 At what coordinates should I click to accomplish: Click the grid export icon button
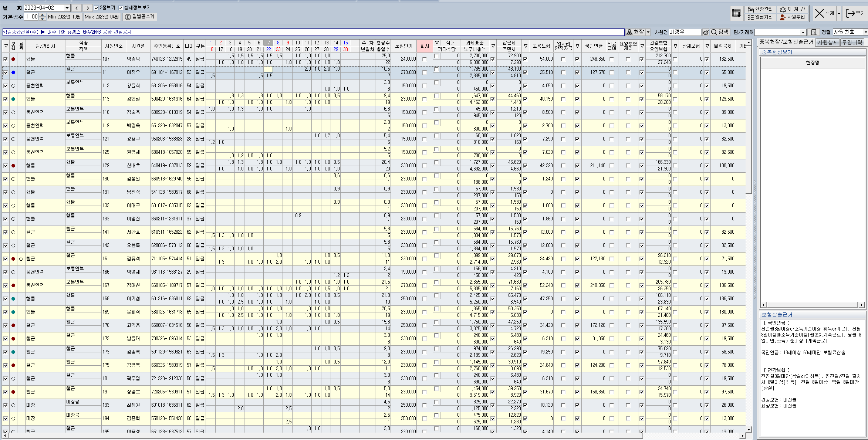736,13
